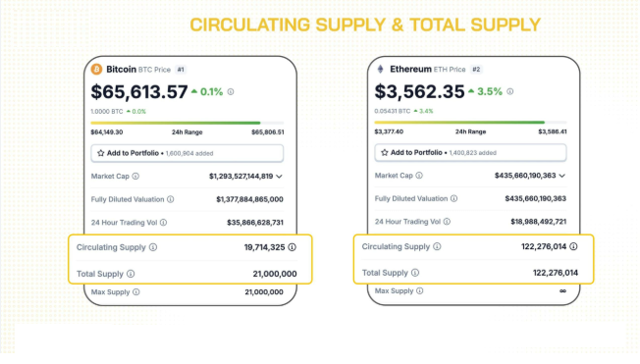Click the Ethereum Add to Portfolio button
Screen dimensions: 640x364
click(470, 153)
